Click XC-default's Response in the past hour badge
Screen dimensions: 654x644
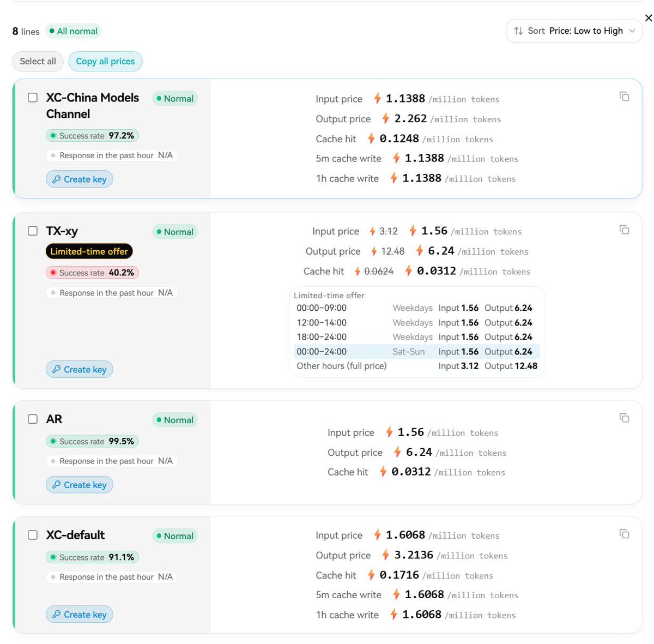click(112, 577)
